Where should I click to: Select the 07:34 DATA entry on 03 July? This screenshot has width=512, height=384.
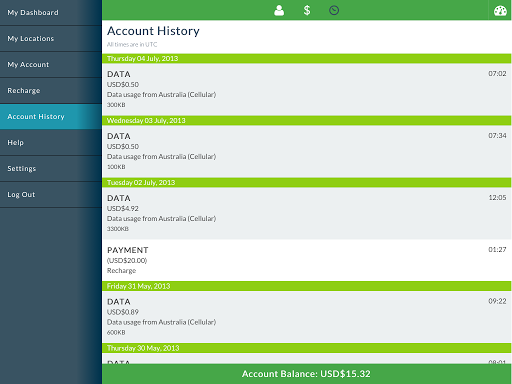click(307, 151)
